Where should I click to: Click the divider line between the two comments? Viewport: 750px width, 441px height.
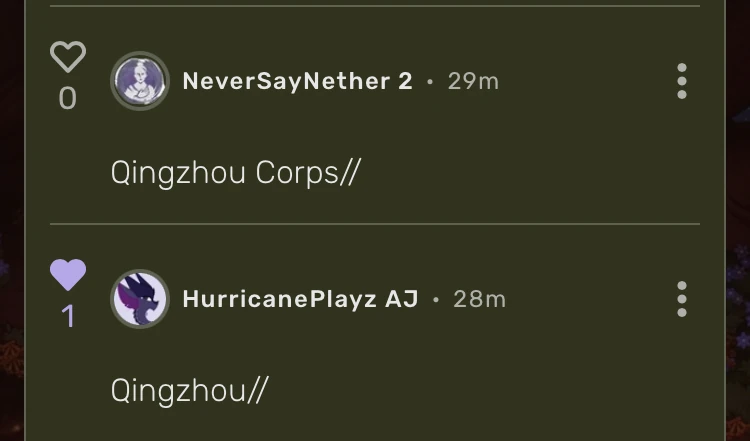(375, 223)
